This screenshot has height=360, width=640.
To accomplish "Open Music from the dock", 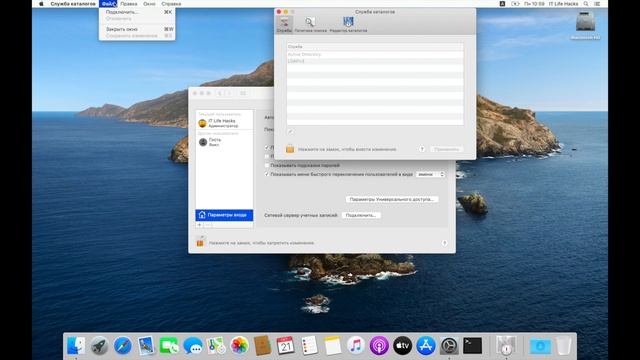I will click(x=356, y=346).
